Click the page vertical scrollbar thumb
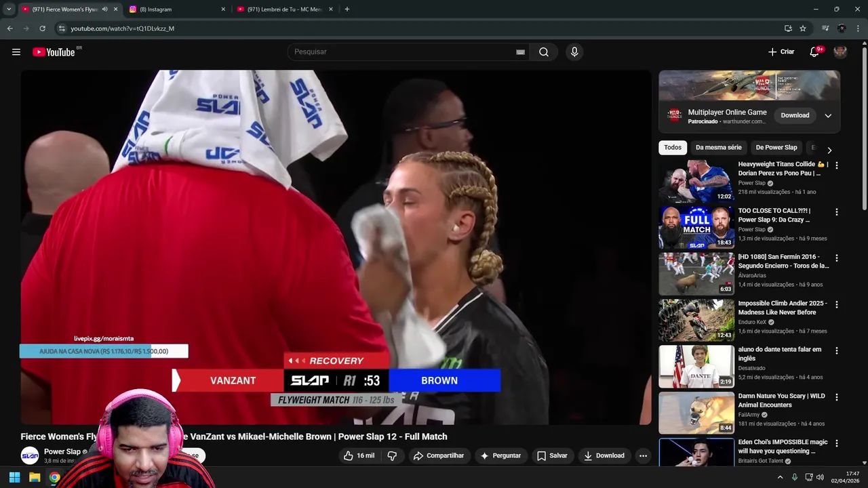 [x=864, y=129]
